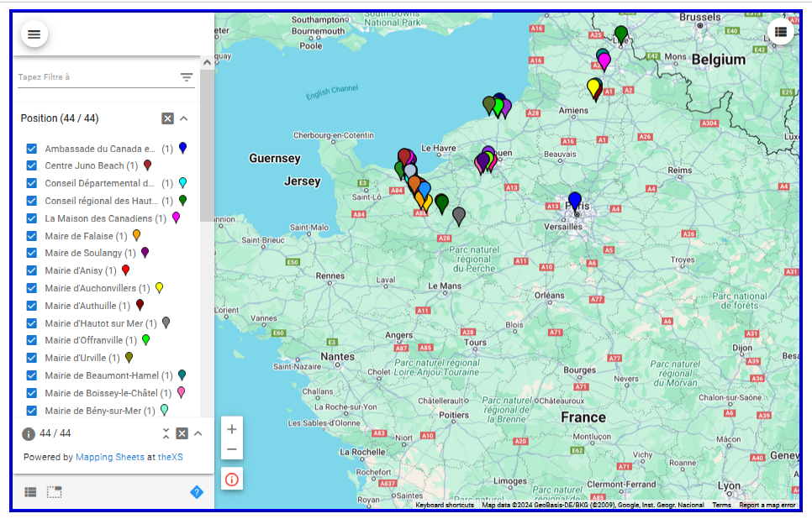This screenshot has width=812, height=519.
Task: Open the theXS link
Action: click(x=171, y=458)
